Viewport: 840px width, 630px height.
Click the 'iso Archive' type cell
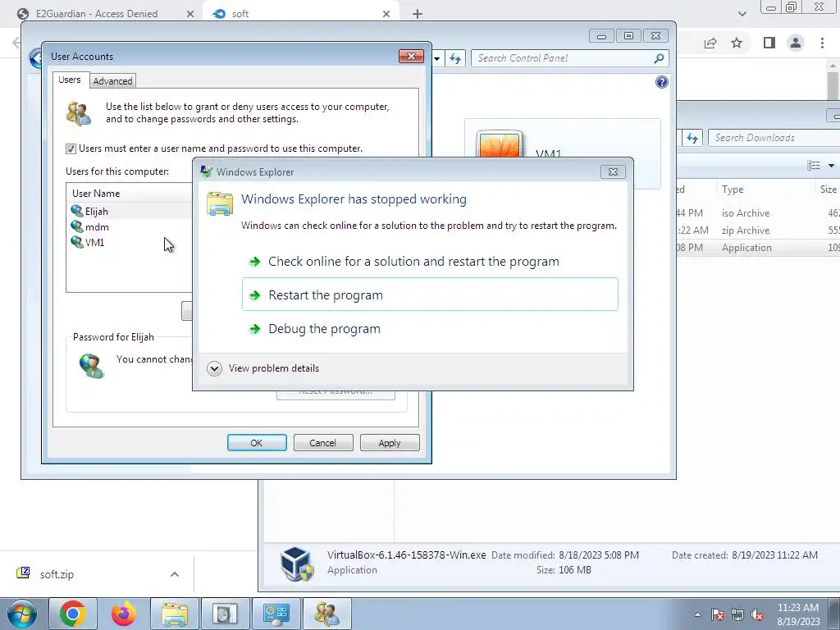745,213
